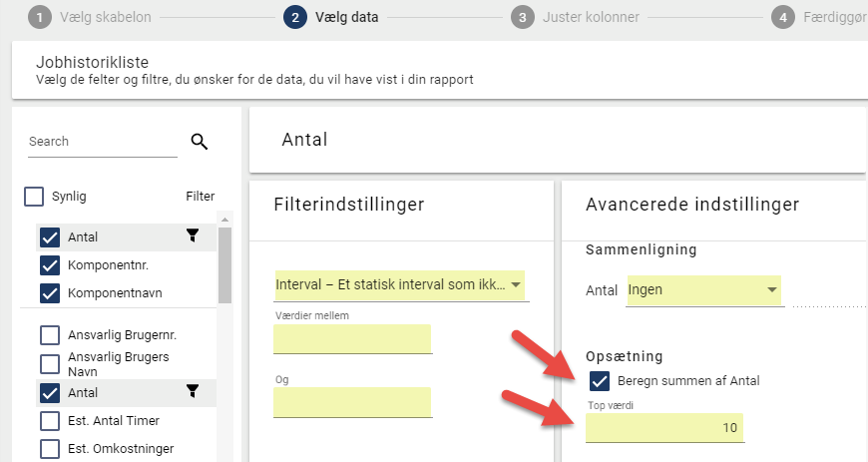Click the step 4 circle Færdiggør
Viewport: 868px width, 462px height.
click(x=783, y=17)
